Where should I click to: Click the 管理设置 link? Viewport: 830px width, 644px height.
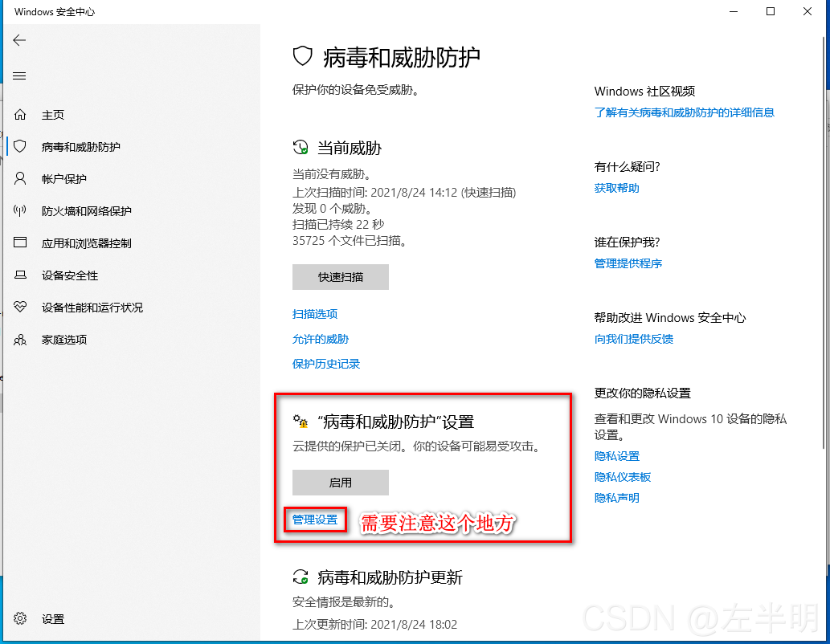coord(315,520)
